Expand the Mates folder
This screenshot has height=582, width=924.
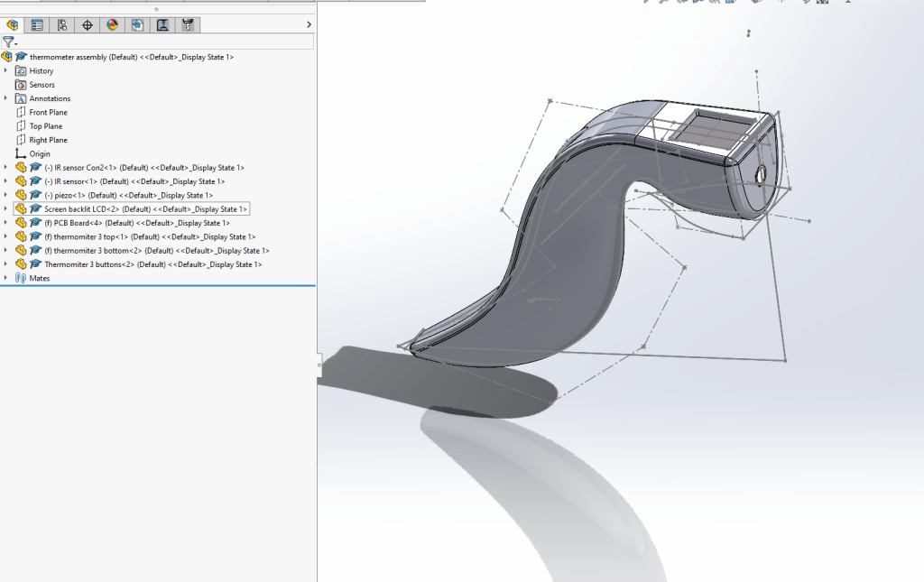tap(5, 278)
